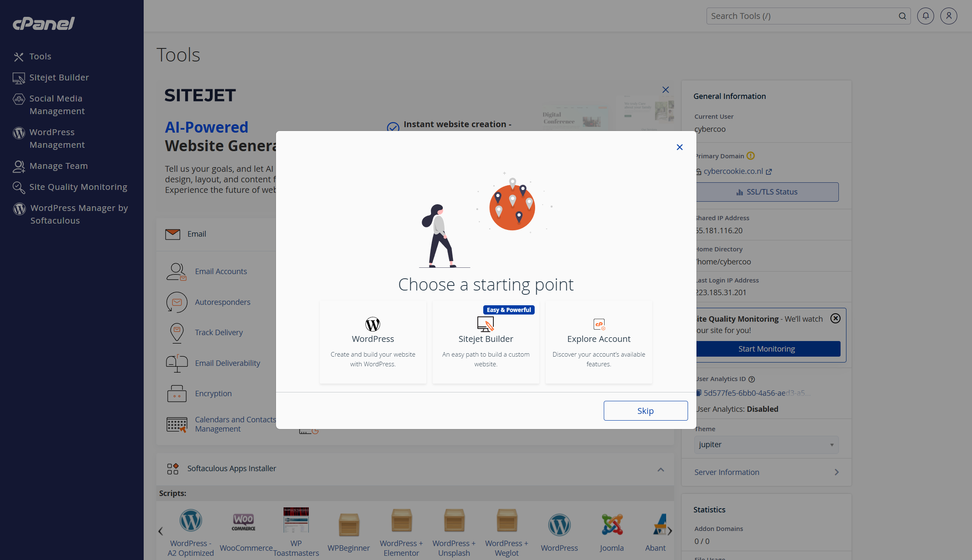Open Site Quality Monitoring in sidebar

click(x=78, y=187)
